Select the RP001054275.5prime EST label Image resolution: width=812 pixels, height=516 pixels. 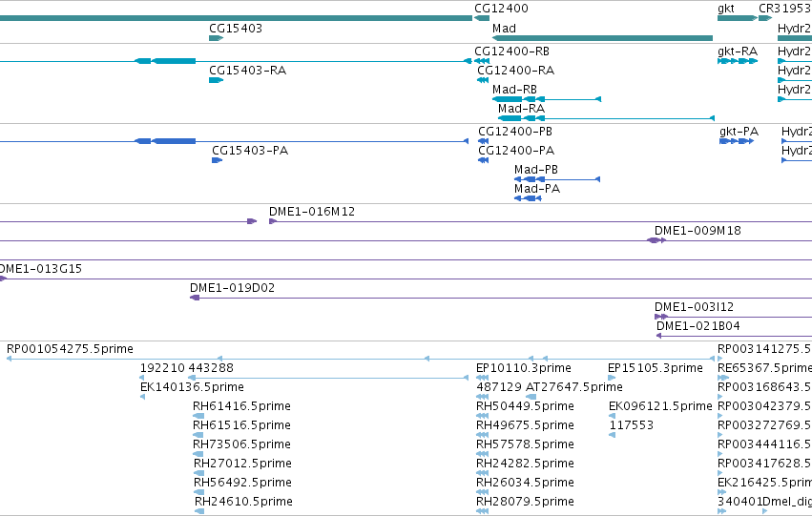[x=70, y=349]
